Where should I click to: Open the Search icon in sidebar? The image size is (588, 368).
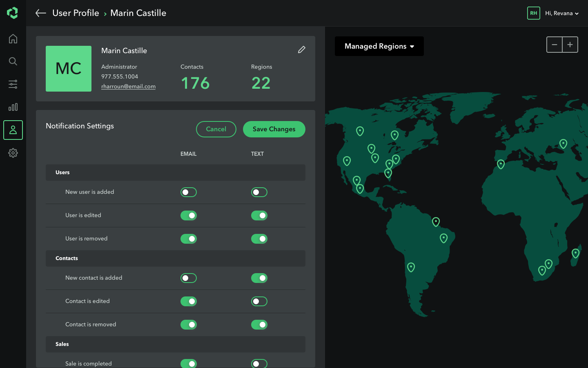coord(13,61)
